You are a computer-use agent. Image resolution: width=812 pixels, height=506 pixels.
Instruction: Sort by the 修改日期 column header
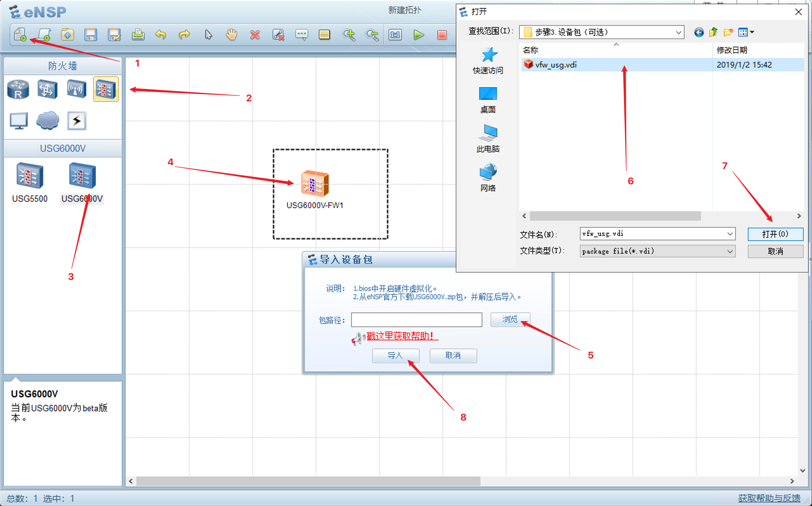731,50
